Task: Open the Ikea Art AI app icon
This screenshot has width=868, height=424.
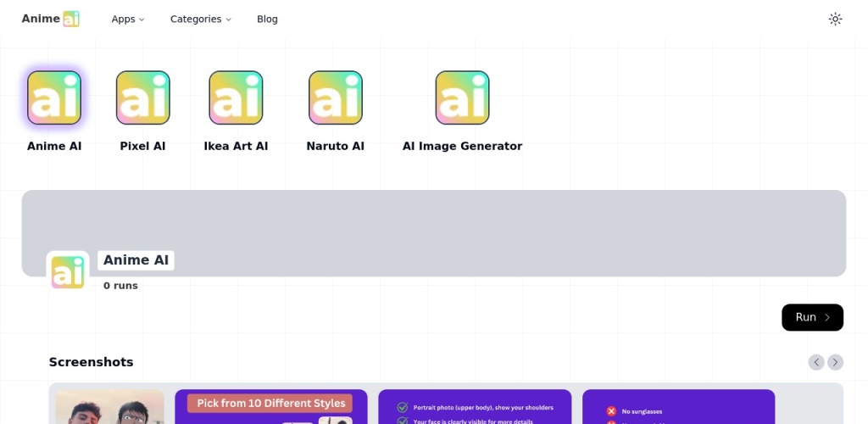Action: tap(236, 98)
